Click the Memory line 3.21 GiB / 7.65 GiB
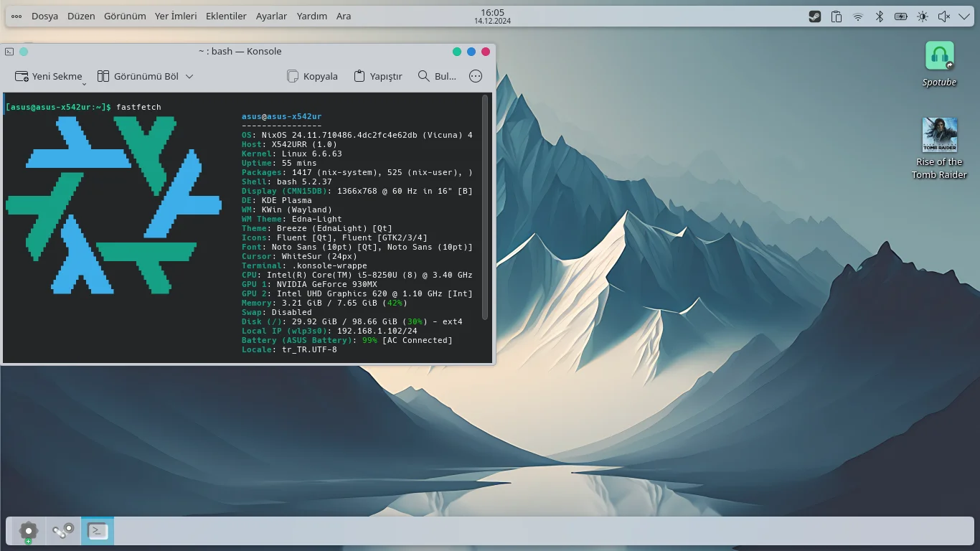This screenshot has width=980, height=551. click(324, 303)
